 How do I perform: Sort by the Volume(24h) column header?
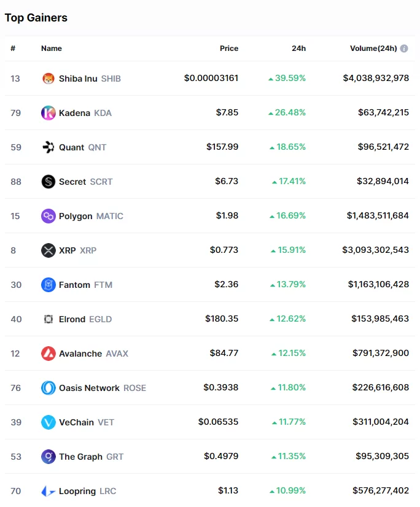click(x=373, y=48)
